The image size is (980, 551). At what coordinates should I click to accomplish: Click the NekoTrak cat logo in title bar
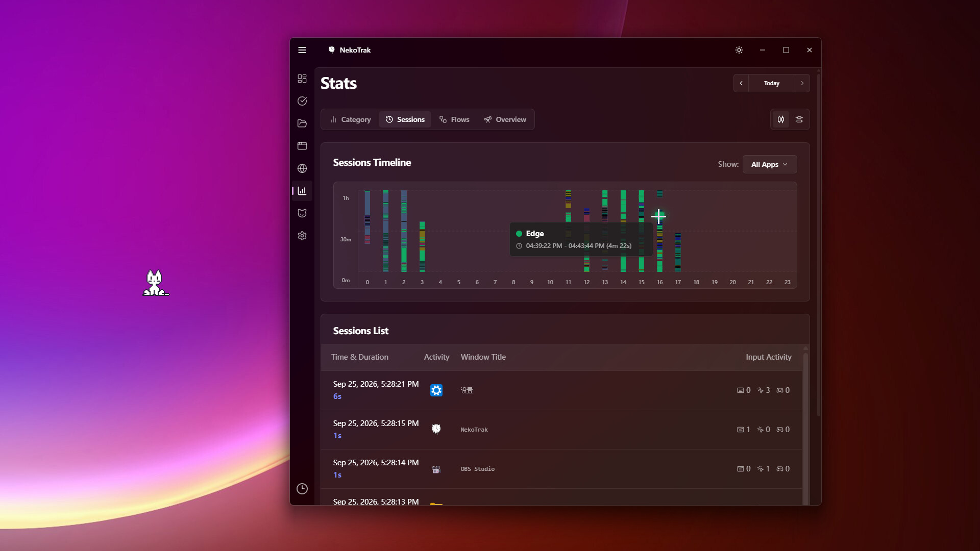pos(332,50)
